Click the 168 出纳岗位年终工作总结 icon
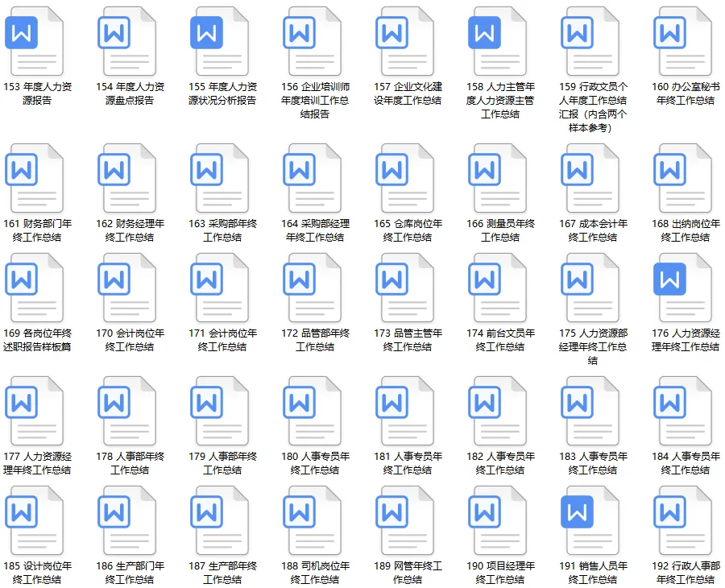The width and height of the screenshot is (725, 588). click(x=683, y=178)
